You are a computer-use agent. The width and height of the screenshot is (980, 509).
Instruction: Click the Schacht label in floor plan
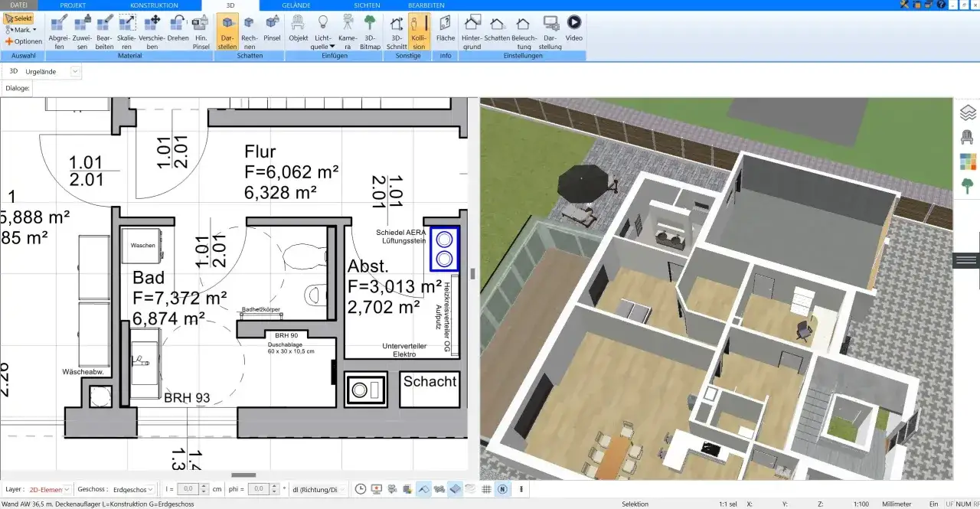click(x=430, y=381)
